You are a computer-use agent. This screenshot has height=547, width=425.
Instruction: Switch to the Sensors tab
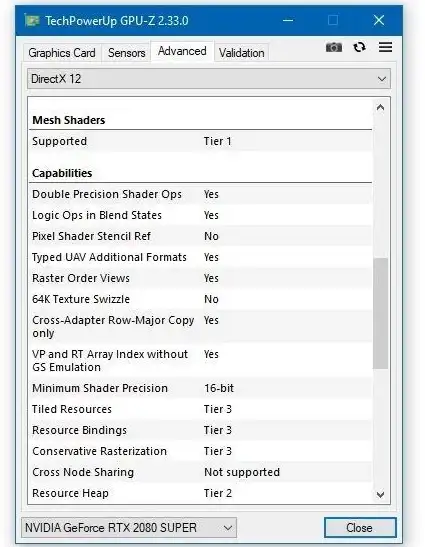point(126,53)
